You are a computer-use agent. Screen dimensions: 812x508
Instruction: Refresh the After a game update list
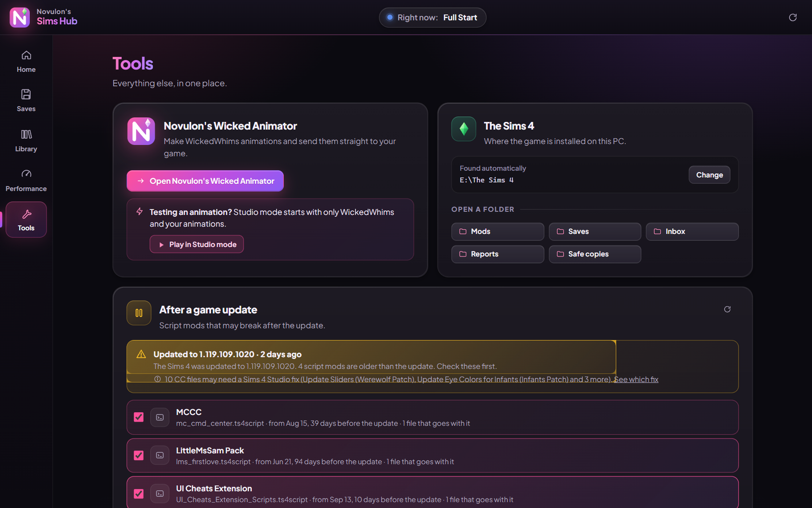[727, 309]
